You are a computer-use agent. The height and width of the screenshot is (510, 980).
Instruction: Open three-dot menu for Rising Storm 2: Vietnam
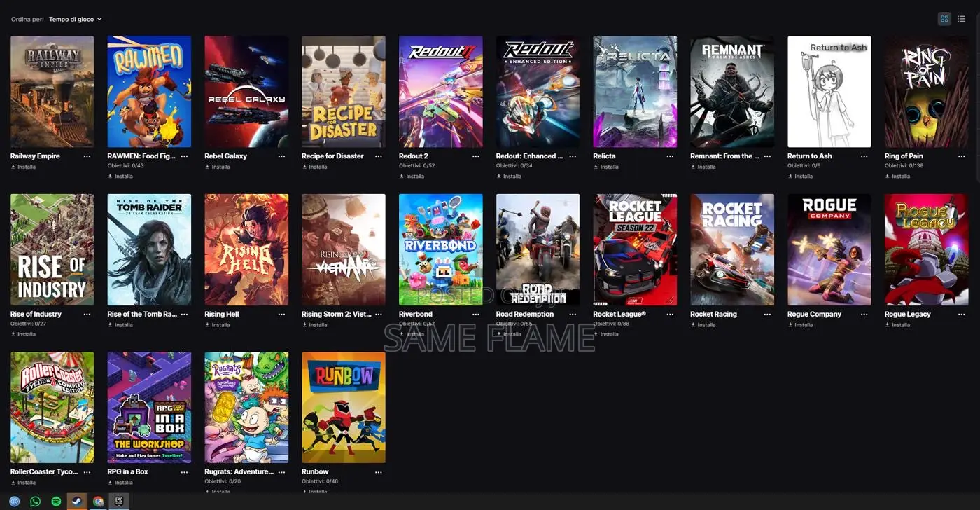(379, 315)
